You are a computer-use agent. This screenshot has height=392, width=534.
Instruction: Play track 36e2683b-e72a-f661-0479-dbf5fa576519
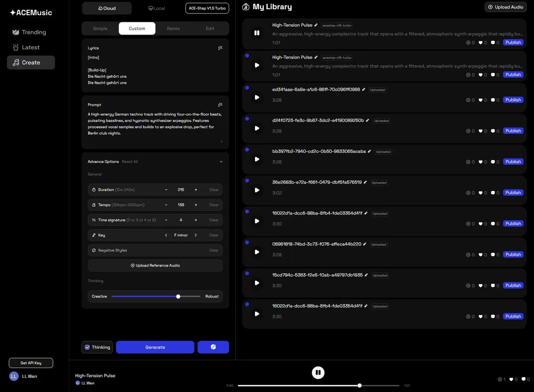click(257, 190)
